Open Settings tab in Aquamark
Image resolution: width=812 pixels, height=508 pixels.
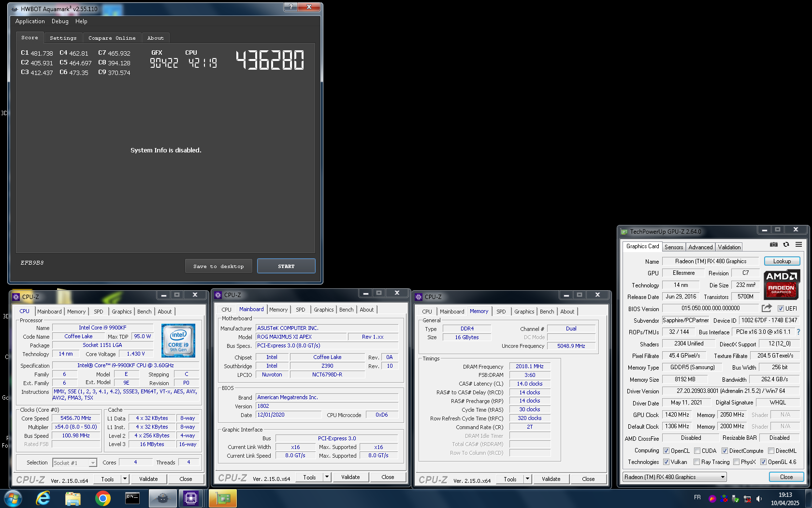pyautogui.click(x=63, y=38)
